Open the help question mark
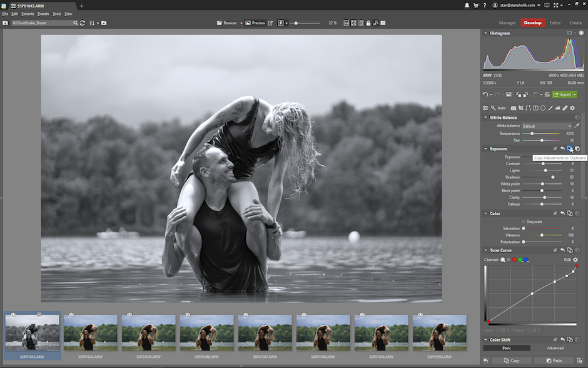Image resolution: width=588 pixels, height=368 pixels. coord(485,5)
